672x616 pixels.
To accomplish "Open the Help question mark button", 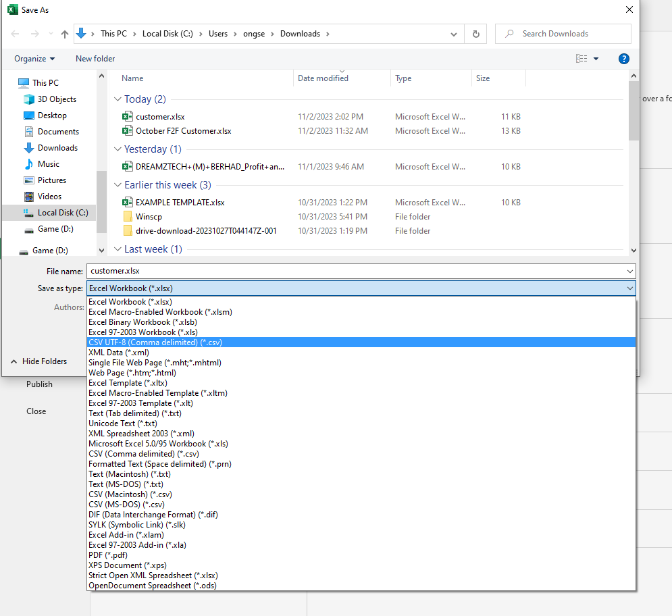I will tap(623, 59).
